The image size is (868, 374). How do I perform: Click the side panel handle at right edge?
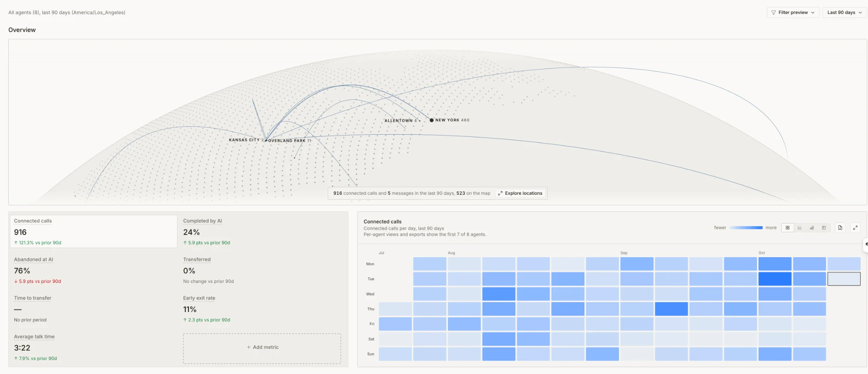[x=865, y=244]
